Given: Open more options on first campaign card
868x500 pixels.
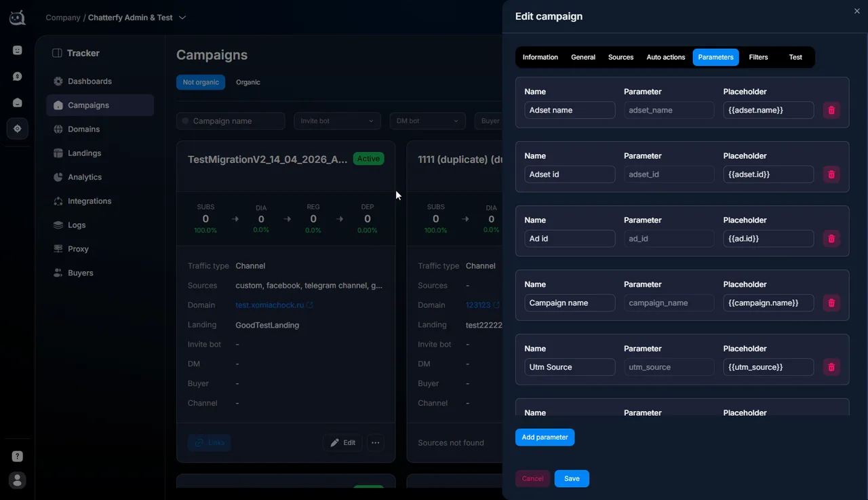Looking at the screenshot, I should (x=375, y=442).
